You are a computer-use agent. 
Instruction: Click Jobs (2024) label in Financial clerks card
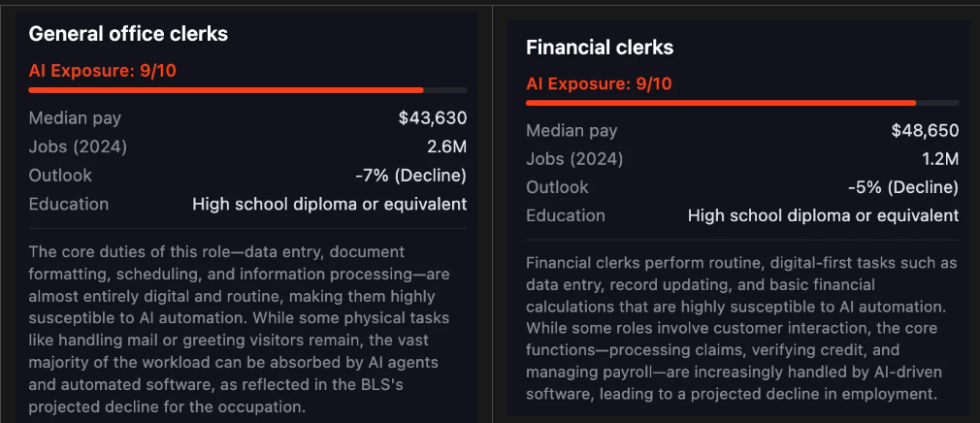574,159
